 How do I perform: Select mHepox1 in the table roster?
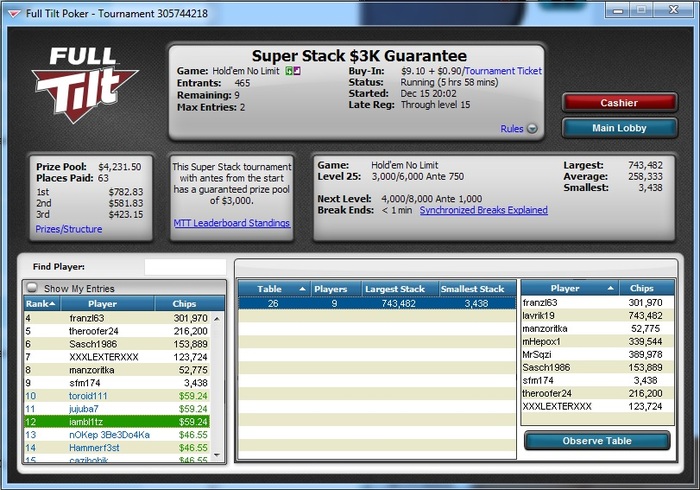tap(598, 341)
